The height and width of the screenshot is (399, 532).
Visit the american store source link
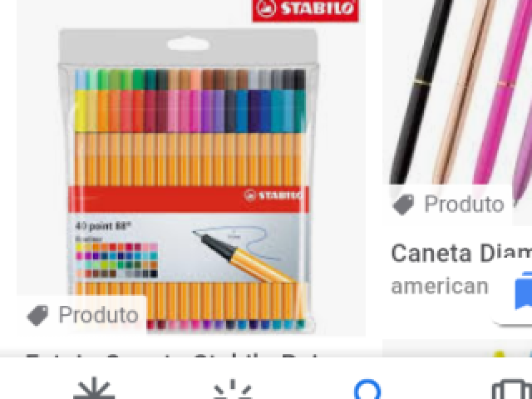pos(440,286)
